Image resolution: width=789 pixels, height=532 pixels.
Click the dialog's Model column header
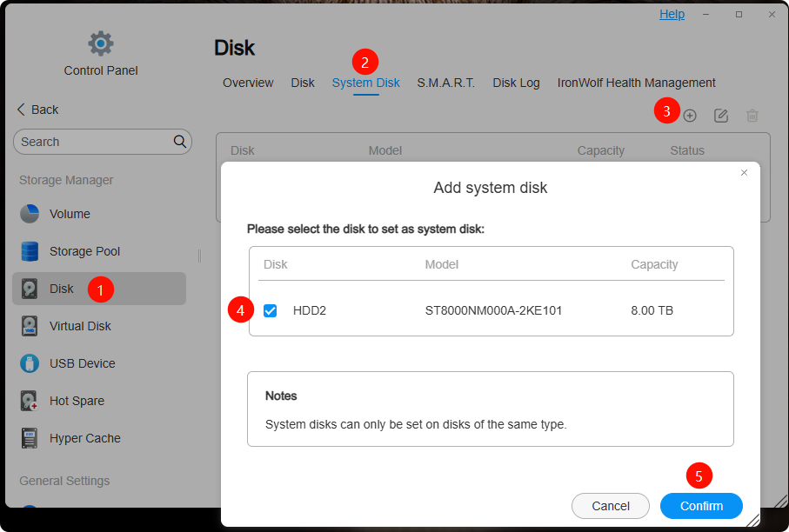(x=441, y=264)
